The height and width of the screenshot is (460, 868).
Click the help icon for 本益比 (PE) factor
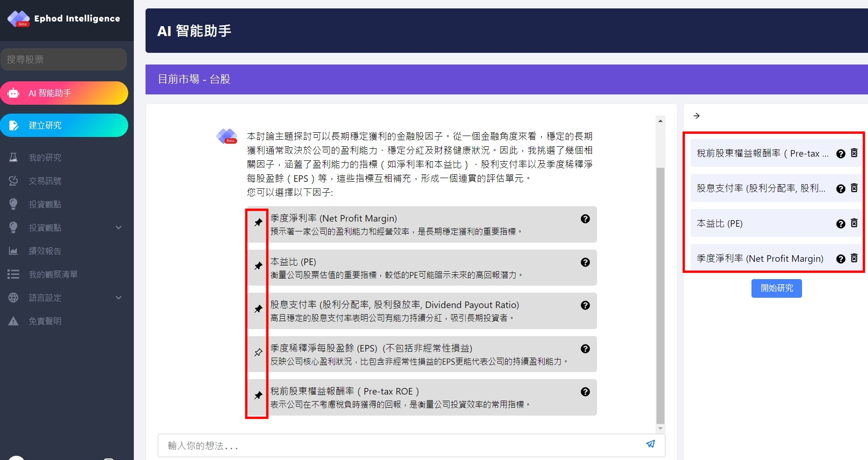coord(585,262)
